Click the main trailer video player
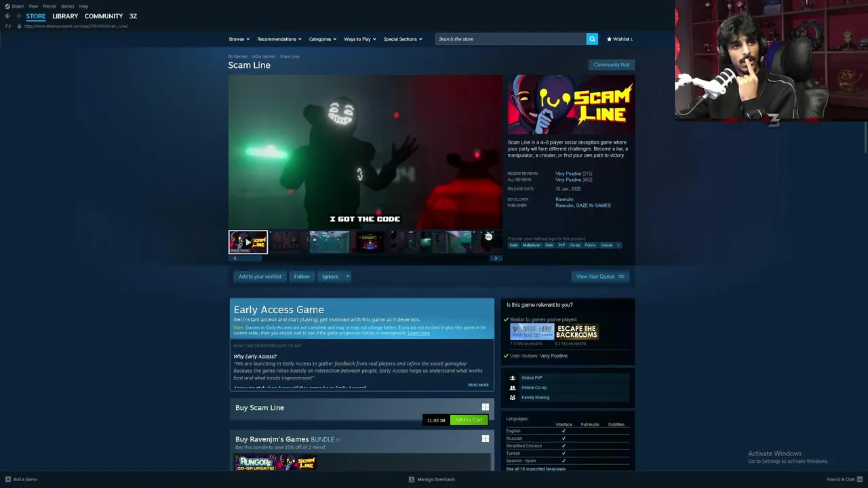Image resolution: width=868 pixels, height=488 pixels. coord(365,152)
